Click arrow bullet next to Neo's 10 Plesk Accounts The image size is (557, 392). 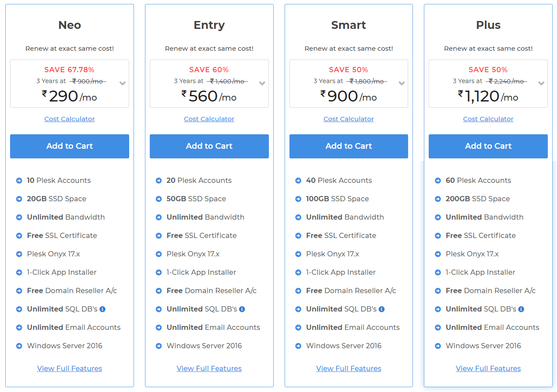(x=19, y=180)
